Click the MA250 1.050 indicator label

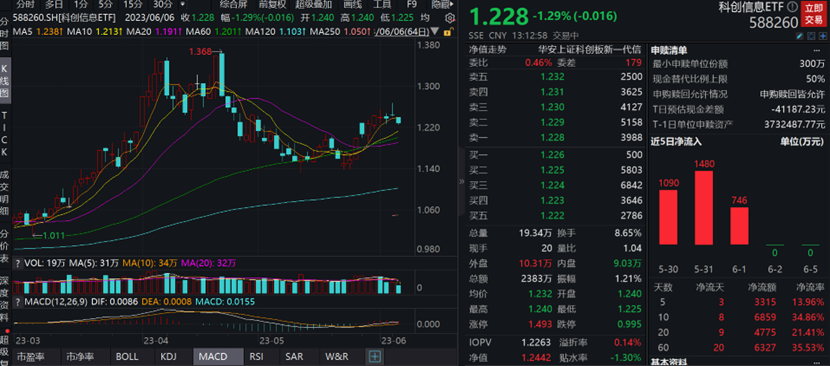click(x=340, y=32)
